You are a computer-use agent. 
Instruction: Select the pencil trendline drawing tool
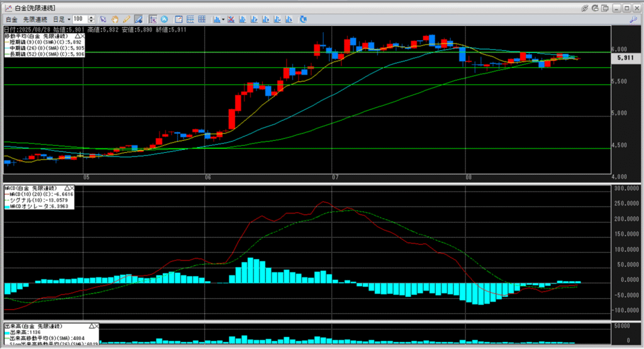click(126, 19)
